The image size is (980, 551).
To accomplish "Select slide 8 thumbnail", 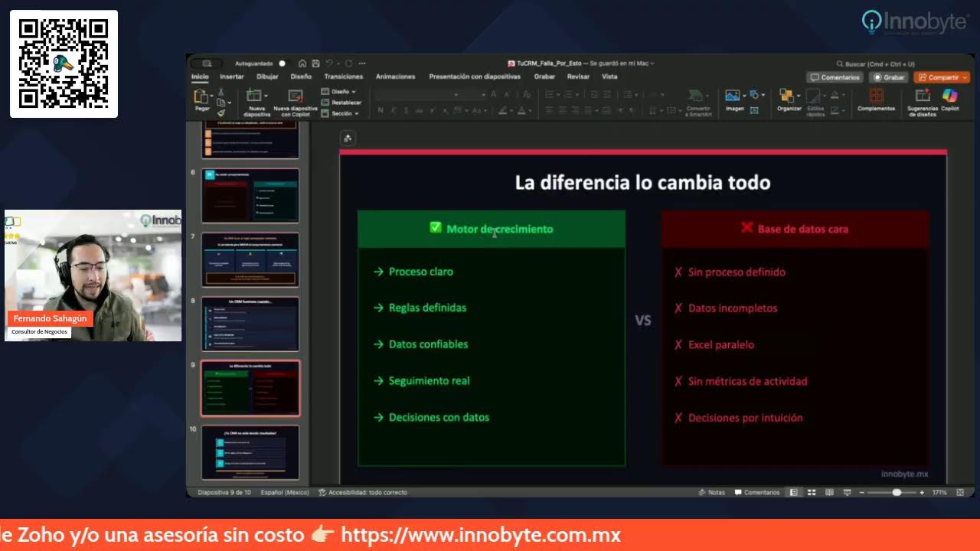I will tap(250, 324).
